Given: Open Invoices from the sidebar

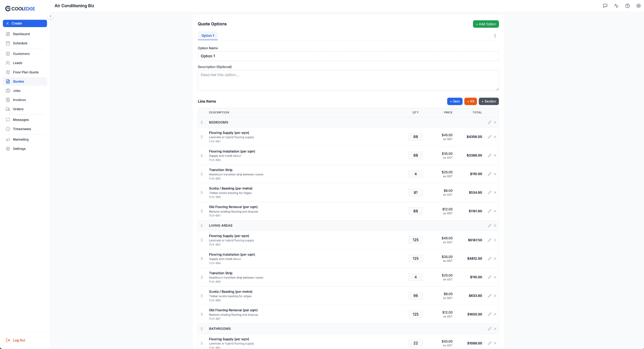Looking at the screenshot, I should (x=19, y=100).
